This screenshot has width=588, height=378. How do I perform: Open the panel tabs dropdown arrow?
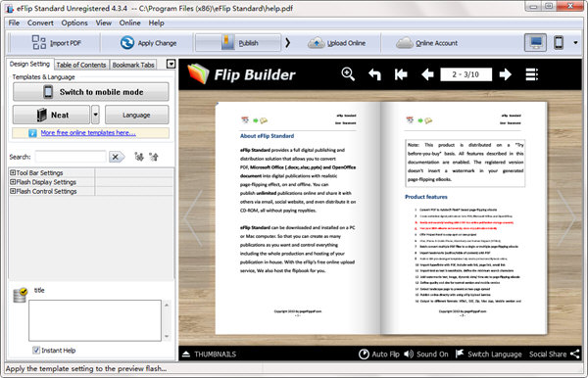click(x=171, y=64)
